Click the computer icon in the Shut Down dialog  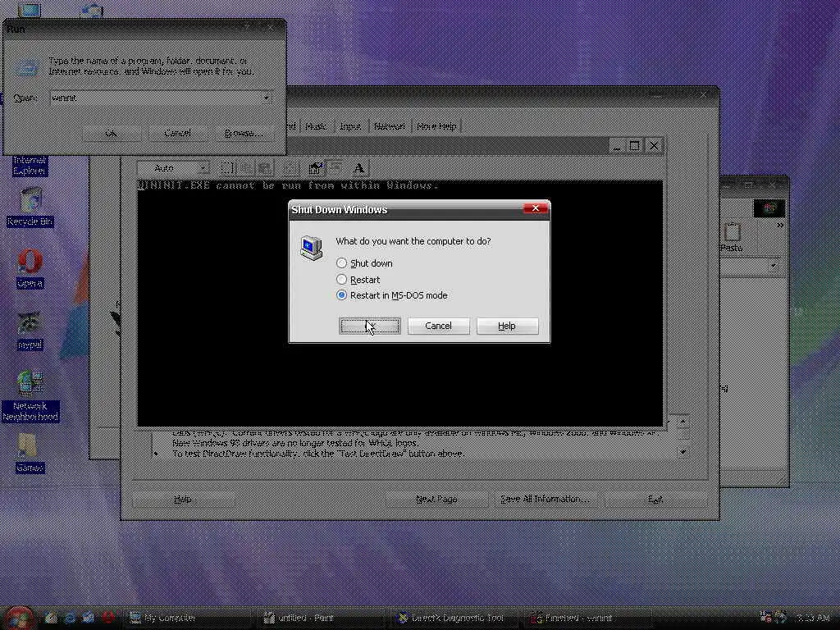click(311, 248)
